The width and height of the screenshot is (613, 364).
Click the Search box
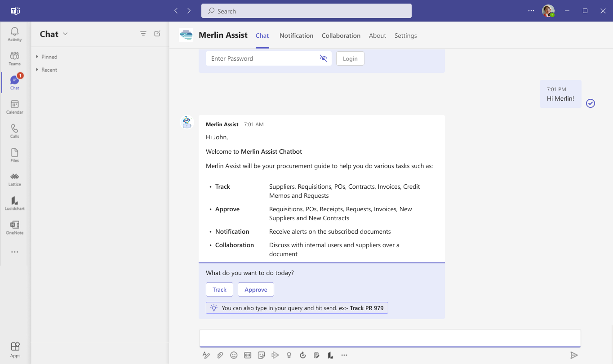(x=306, y=11)
